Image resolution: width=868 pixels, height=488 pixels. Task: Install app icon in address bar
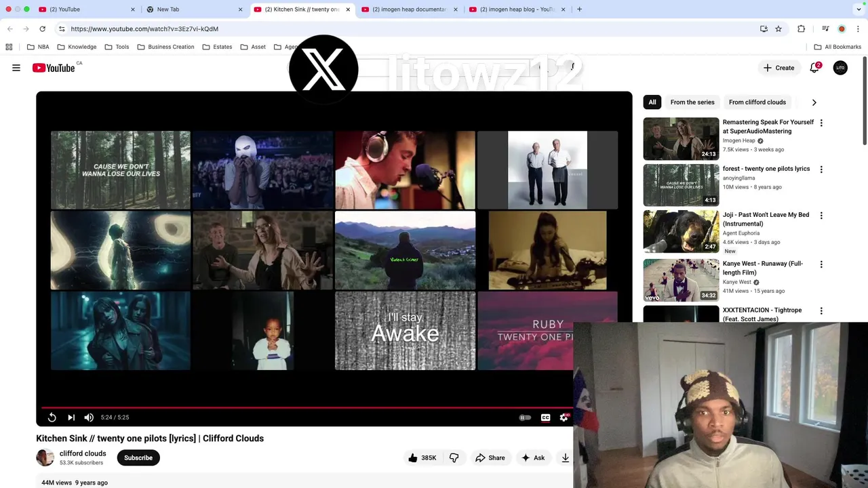(x=764, y=29)
